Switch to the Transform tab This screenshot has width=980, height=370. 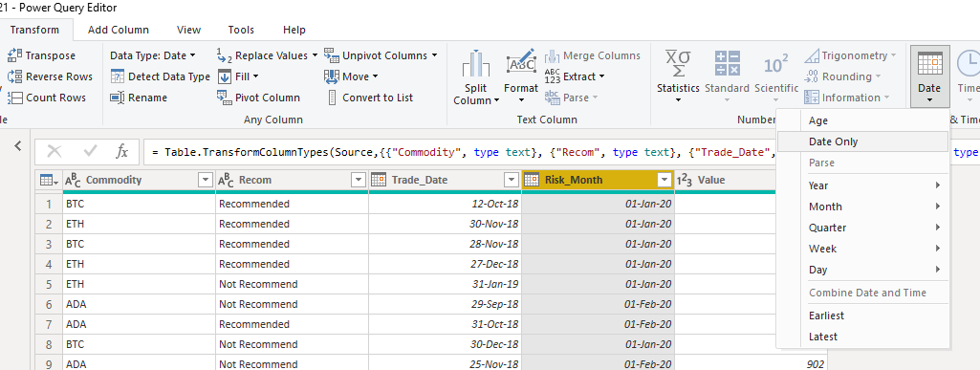point(35,30)
